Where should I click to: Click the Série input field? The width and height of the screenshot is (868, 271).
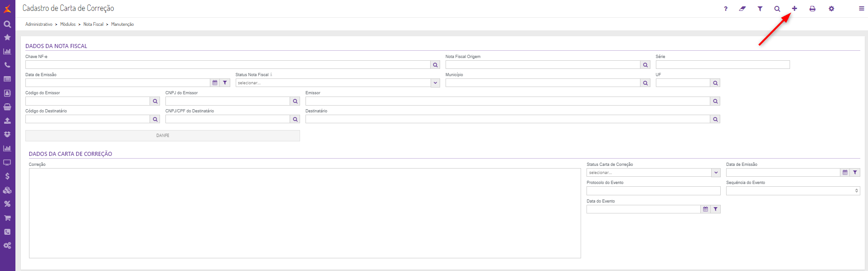723,65
